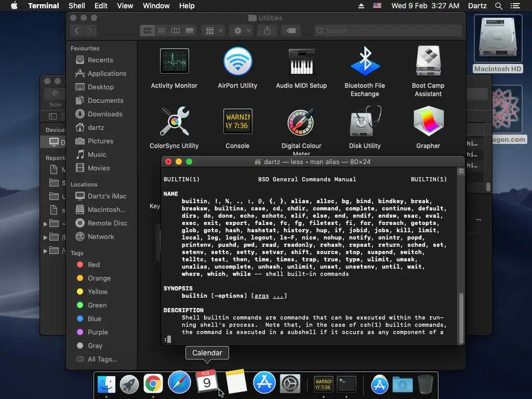Open Console app in Utilities window

click(x=237, y=122)
